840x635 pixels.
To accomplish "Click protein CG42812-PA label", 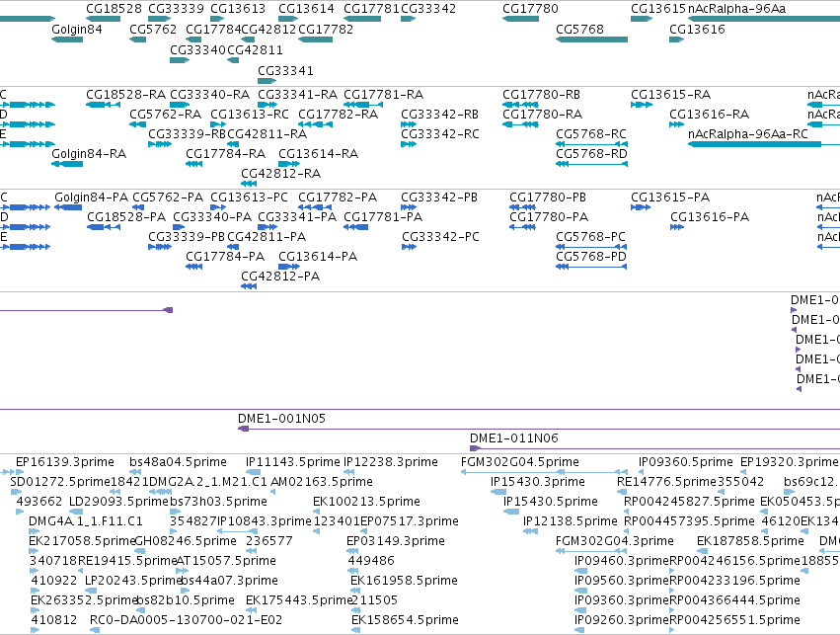I will (x=280, y=277).
